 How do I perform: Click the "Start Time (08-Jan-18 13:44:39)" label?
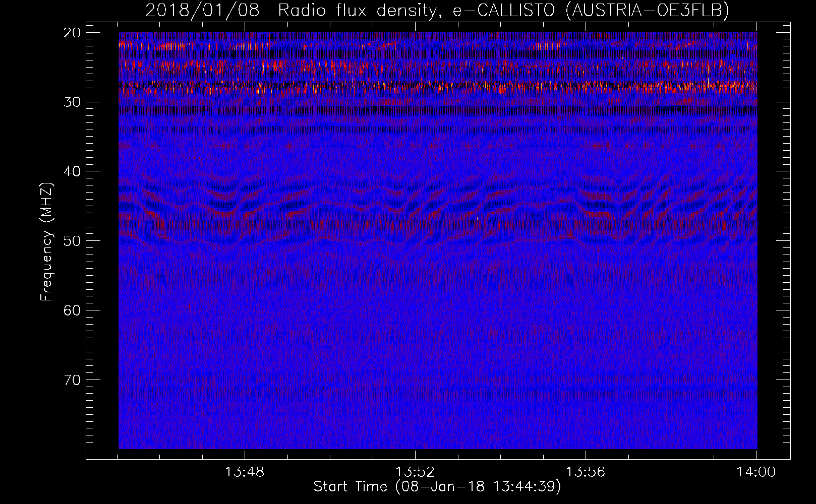[437, 487]
